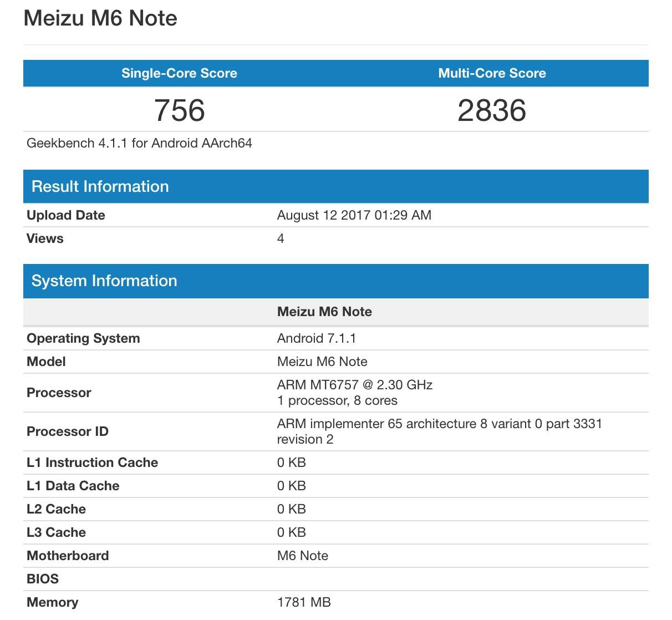Image resolution: width=672 pixels, height=620 pixels.
Task: Click the Meizu M6 Note system name header
Action: (x=324, y=312)
